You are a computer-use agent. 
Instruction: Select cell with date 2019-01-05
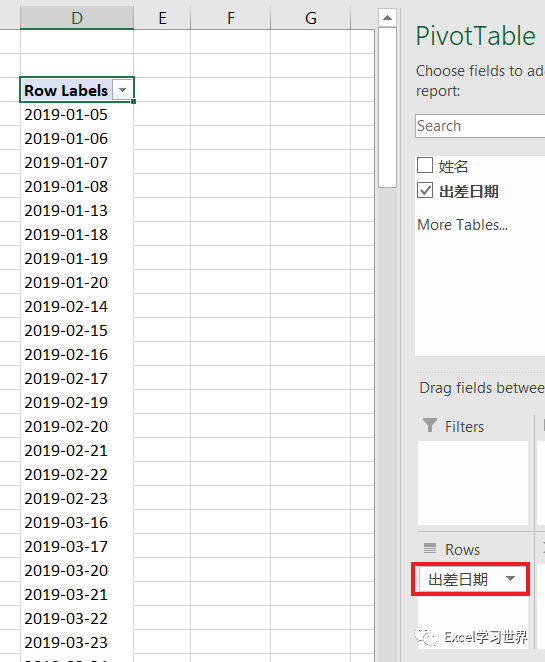click(77, 114)
